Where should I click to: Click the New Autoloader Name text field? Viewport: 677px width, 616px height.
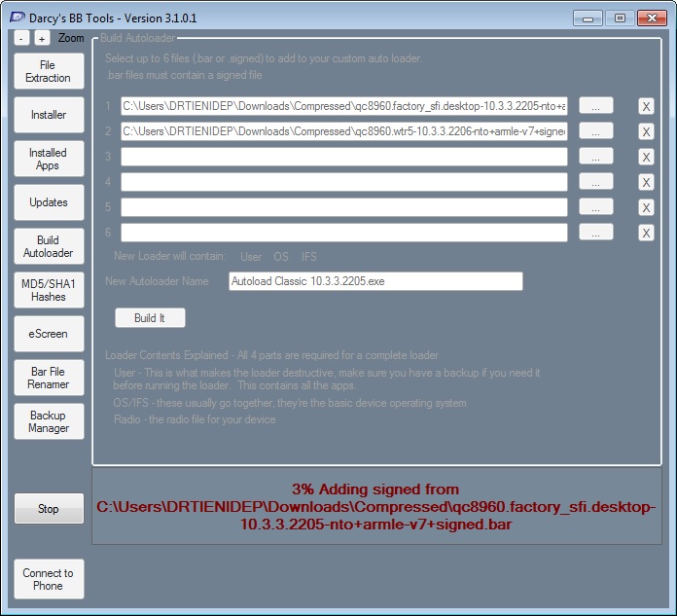pyautogui.click(x=375, y=281)
